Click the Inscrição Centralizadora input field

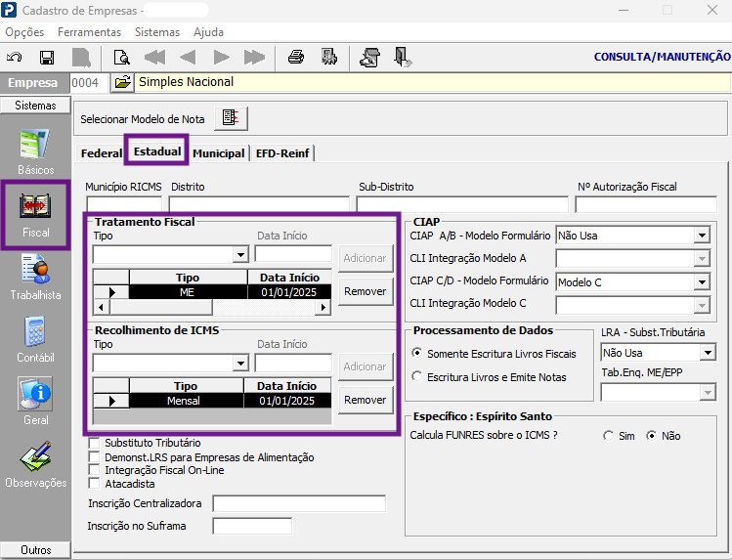pos(299,504)
